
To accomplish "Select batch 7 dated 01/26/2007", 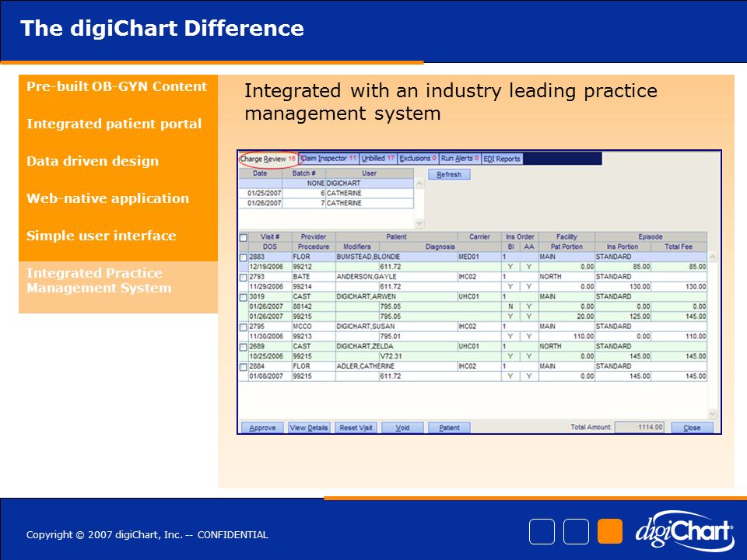I will click(x=326, y=203).
